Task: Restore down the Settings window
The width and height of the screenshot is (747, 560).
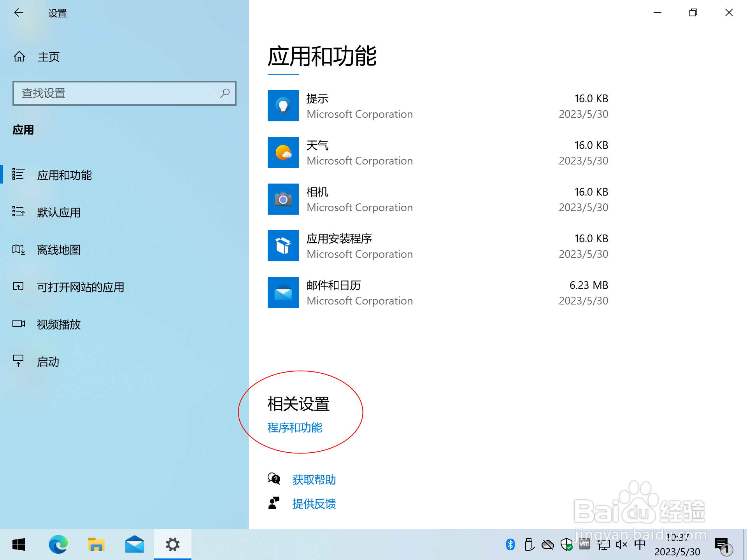Action: (x=693, y=12)
